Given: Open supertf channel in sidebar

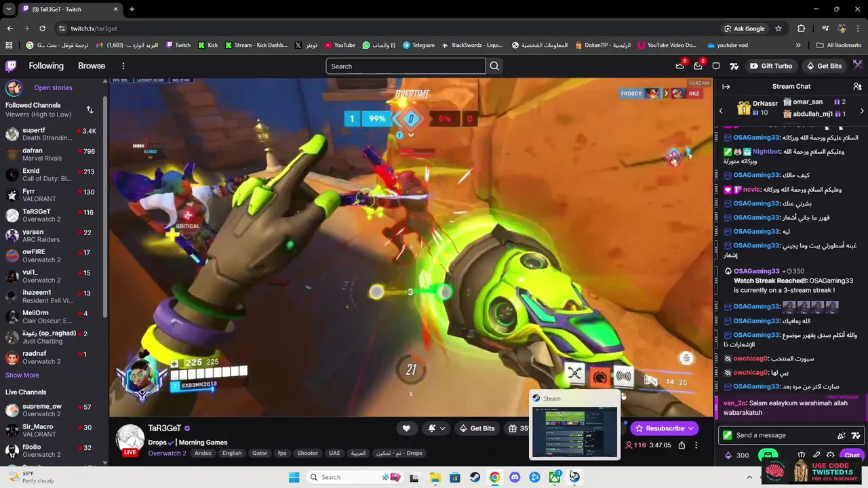Looking at the screenshot, I should coord(51,134).
